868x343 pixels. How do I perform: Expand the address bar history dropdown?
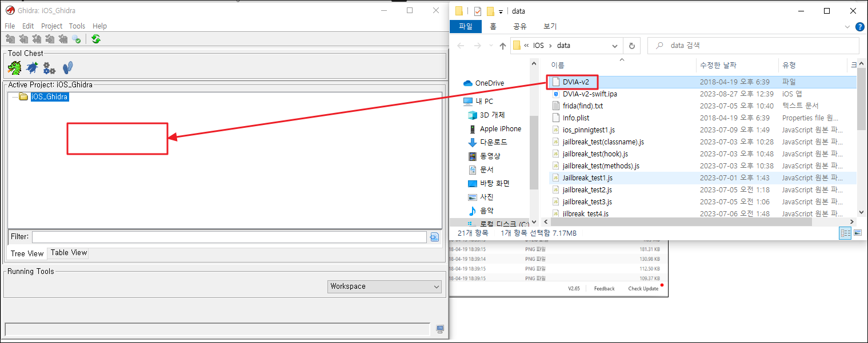pyautogui.click(x=615, y=46)
